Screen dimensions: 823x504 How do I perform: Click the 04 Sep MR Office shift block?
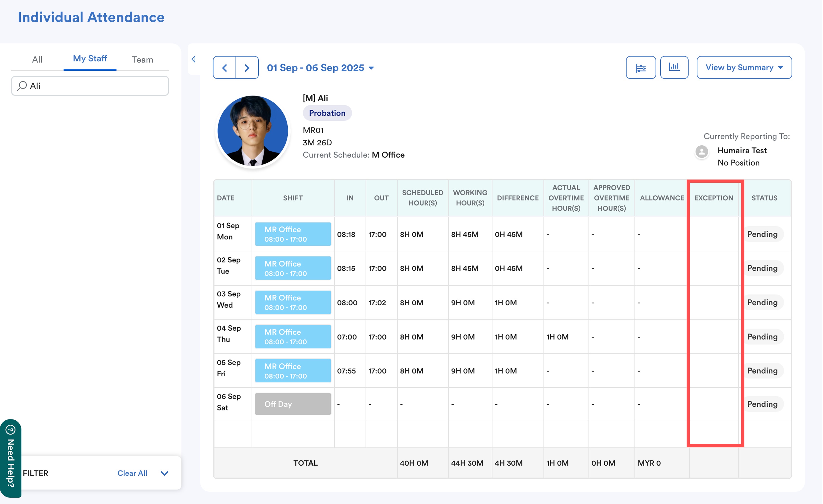tap(293, 336)
